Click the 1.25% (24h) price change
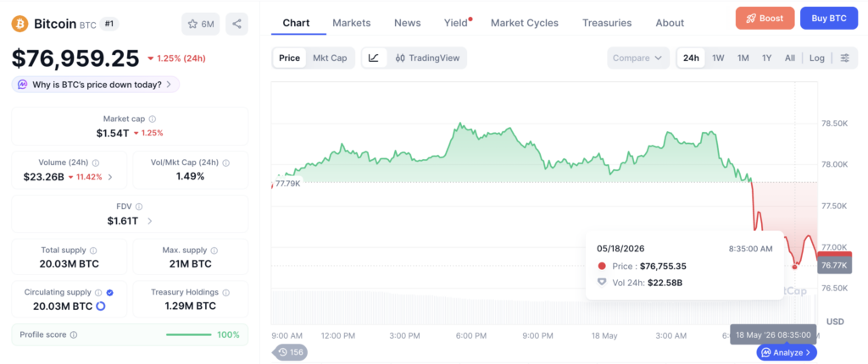Image resolution: width=868 pixels, height=364 pixels. [176, 58]
